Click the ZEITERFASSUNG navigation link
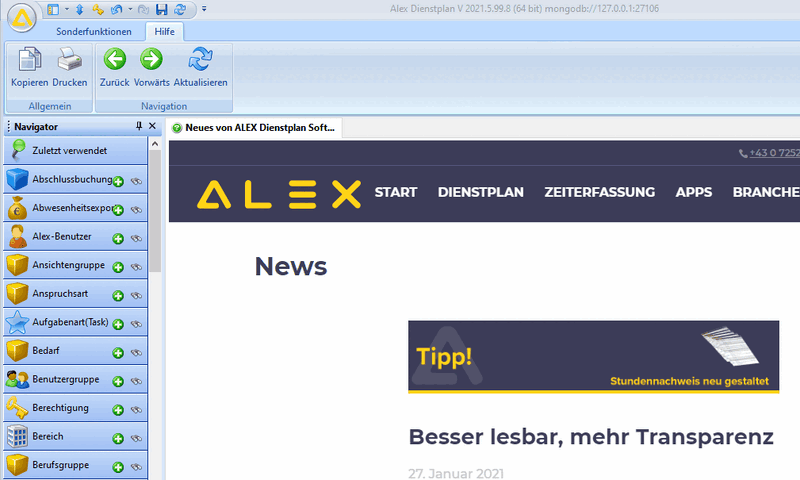800x480 pixels. pyautogui.click(x=599, y=192)
